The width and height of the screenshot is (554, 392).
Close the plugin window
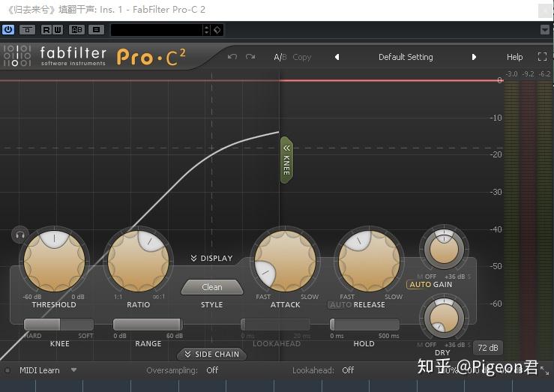[545, 10]
